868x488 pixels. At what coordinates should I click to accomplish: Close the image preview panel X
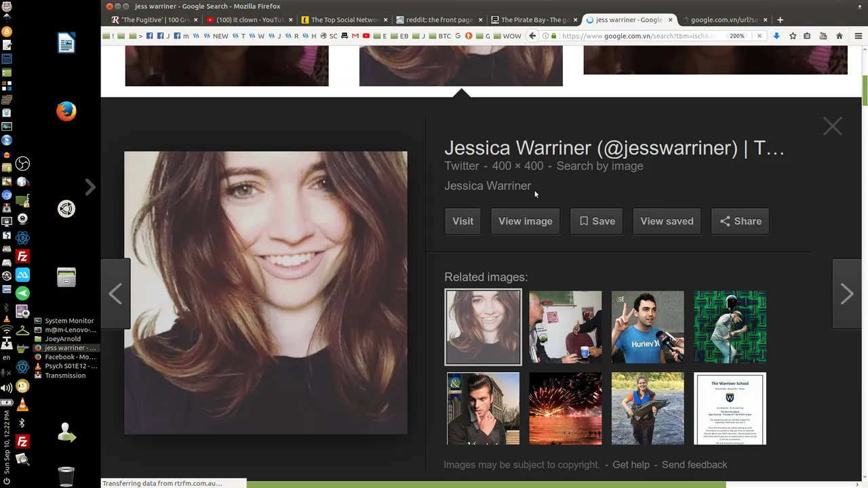832,126
